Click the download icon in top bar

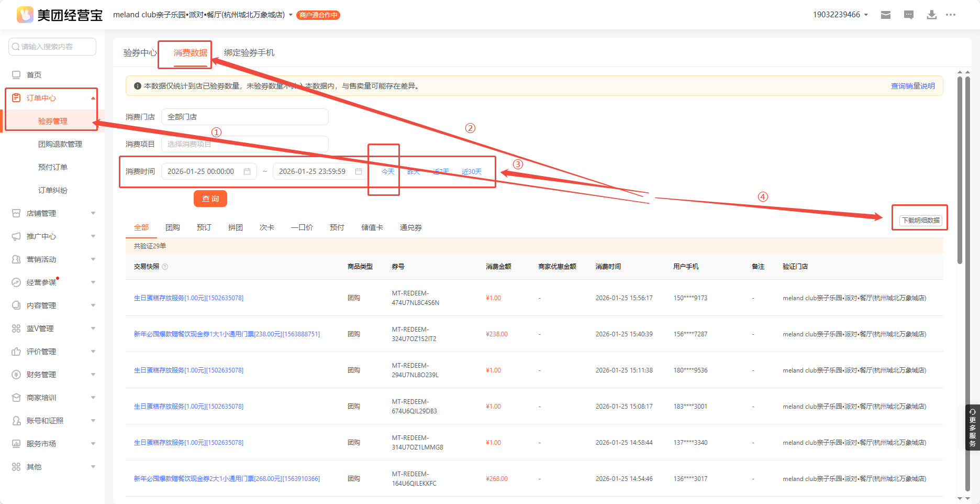(x=932, y=15)
